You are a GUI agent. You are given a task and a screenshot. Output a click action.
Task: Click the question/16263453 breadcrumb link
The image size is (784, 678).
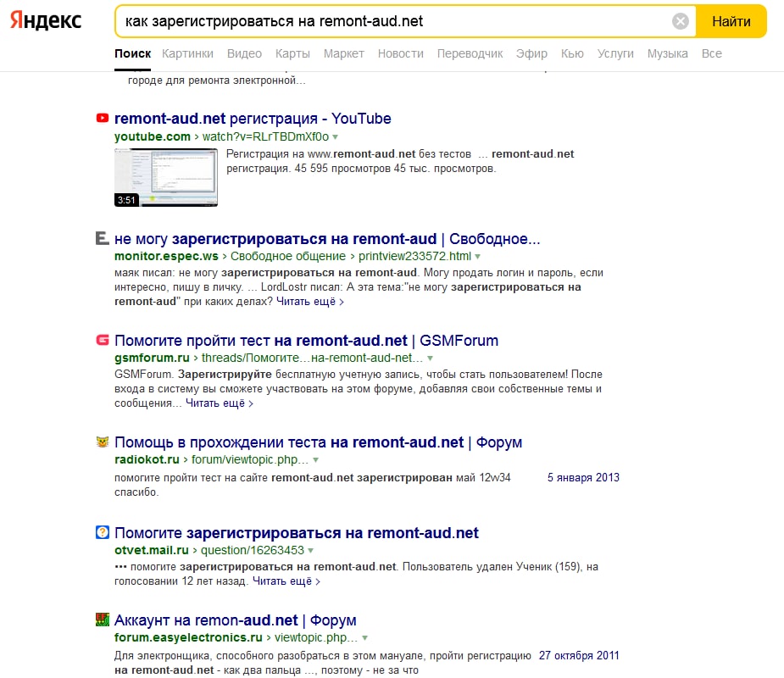[253, 550]
